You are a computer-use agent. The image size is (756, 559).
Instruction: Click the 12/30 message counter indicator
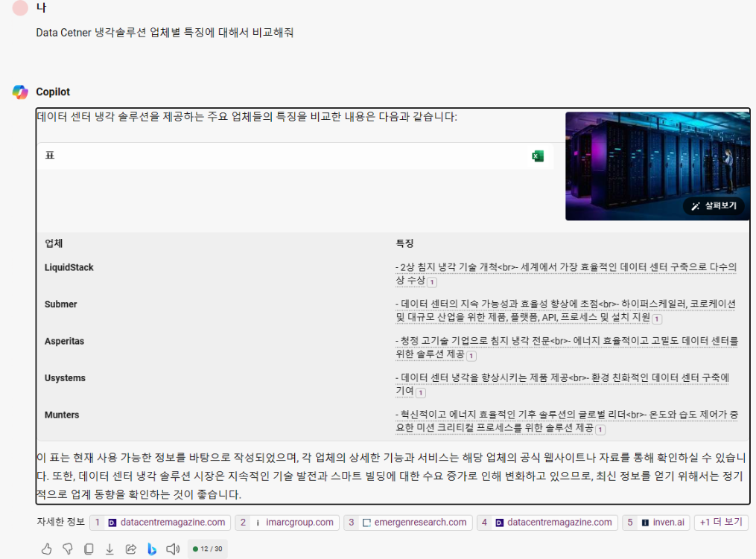(x=206, y=549)
